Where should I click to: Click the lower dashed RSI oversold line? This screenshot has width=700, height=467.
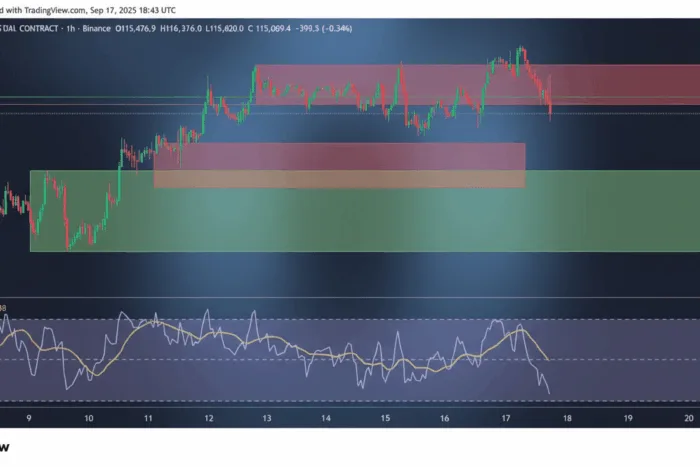[x=350, y=400]
